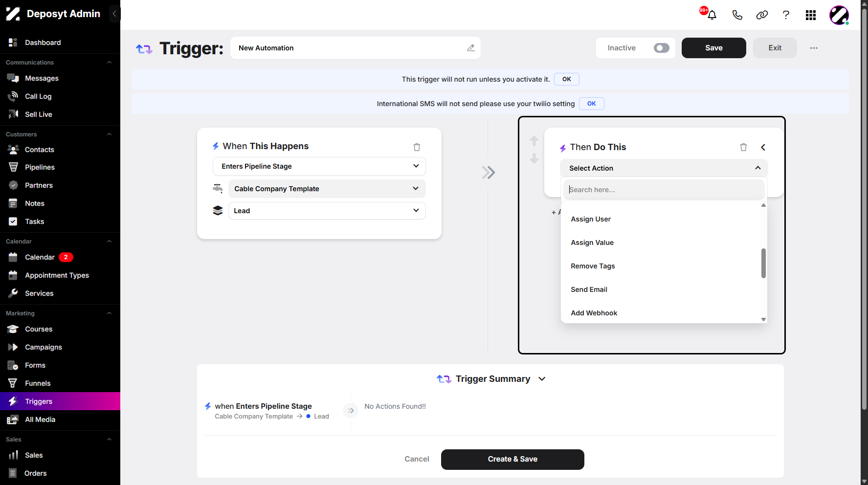Click the Exit button
This screenshot has height=485, width=868.
point(775,48)
